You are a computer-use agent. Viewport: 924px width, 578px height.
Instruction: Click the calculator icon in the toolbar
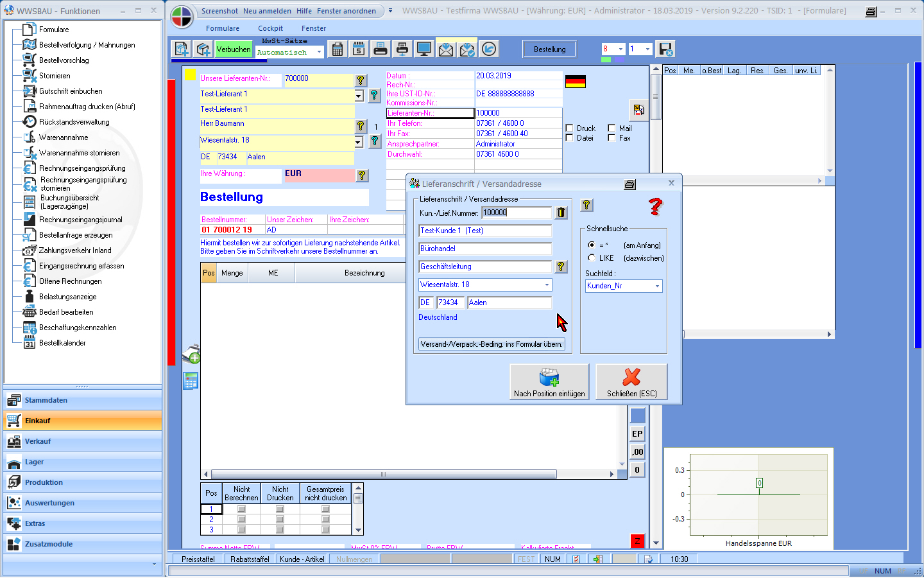point(338,49)
